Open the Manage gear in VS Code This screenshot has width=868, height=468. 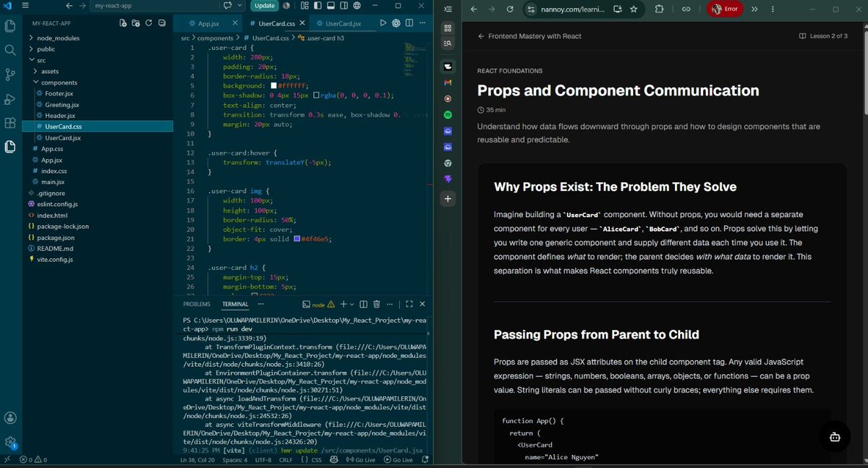point(10,441)
